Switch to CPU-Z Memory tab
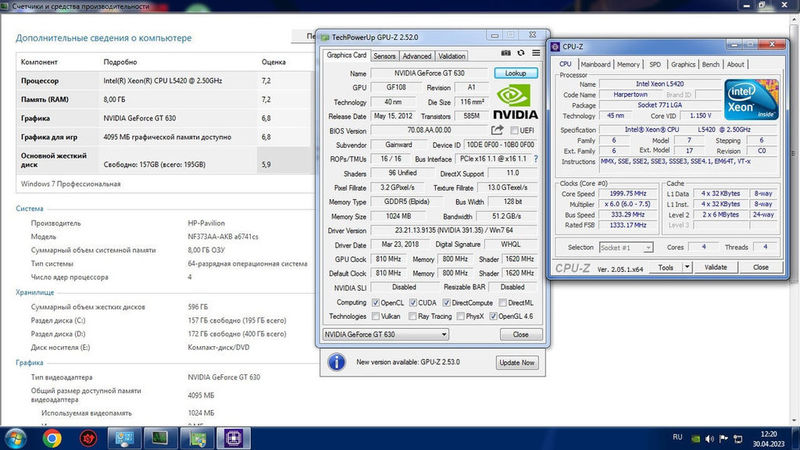Screen dimensions: 800x450 pyautogui.click(x=628, y=64)
